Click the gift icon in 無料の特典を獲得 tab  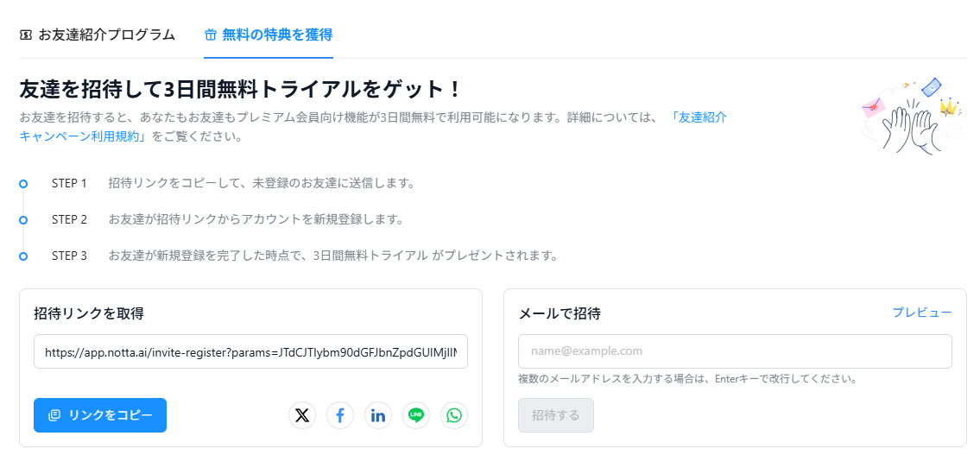211,35
